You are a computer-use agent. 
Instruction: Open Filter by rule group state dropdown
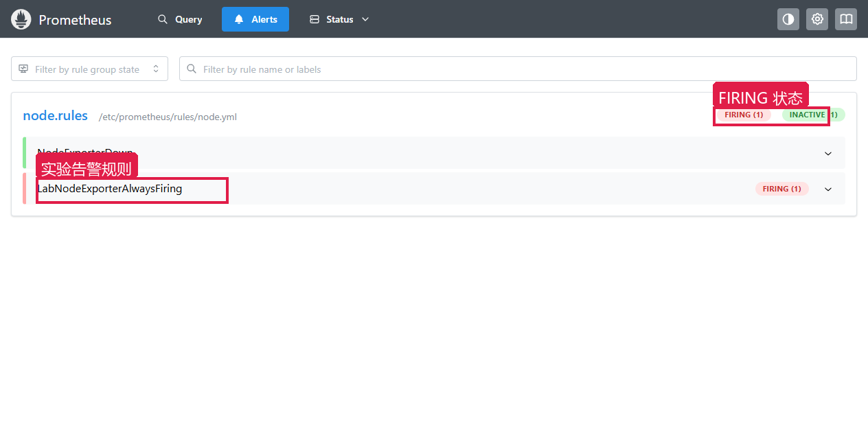89,69
